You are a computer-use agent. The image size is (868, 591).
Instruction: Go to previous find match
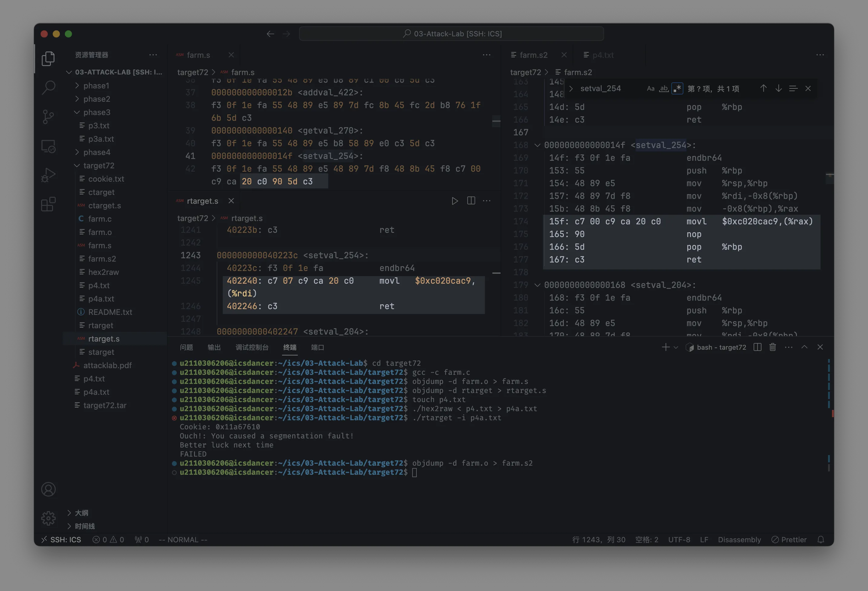click(x=763, y=88)
